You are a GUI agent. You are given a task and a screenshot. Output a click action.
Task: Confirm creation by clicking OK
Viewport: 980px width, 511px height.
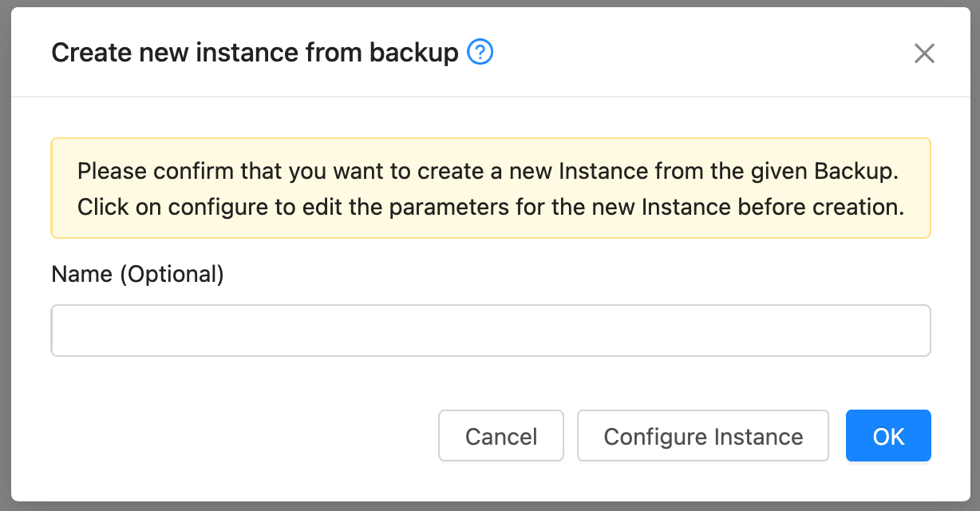pos(888,436)
